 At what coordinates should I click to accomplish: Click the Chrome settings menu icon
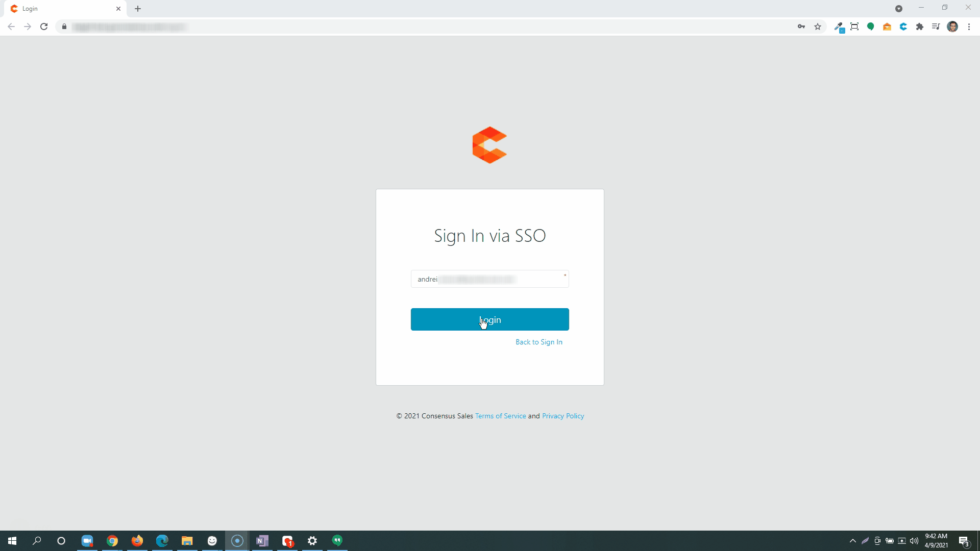(x=969, y=27)
